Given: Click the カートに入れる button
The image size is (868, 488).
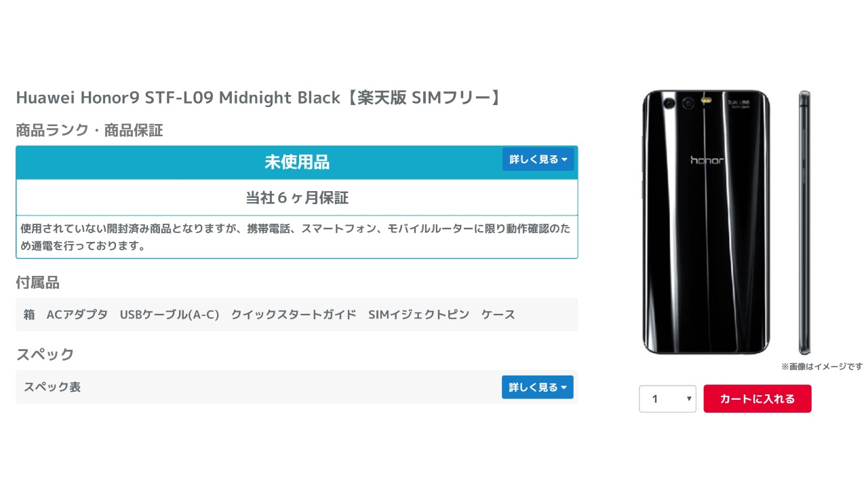Looking at the screenshot, I should point(757,399).
